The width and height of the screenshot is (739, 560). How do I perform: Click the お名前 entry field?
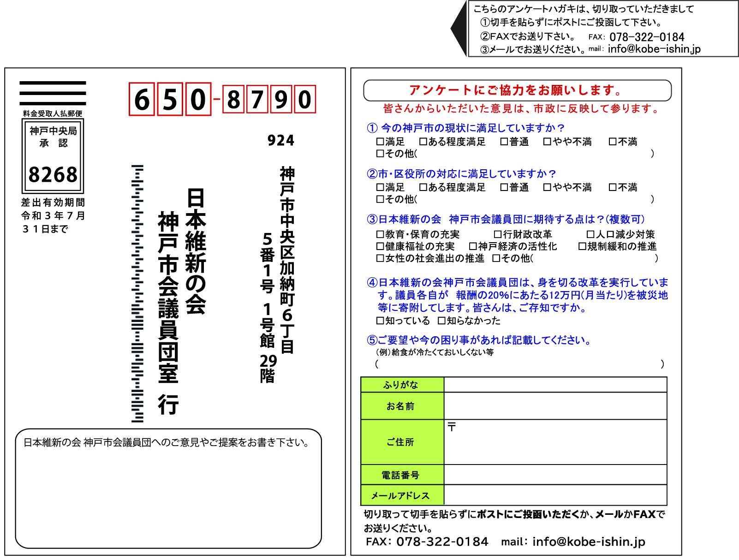tap(555, 406)
